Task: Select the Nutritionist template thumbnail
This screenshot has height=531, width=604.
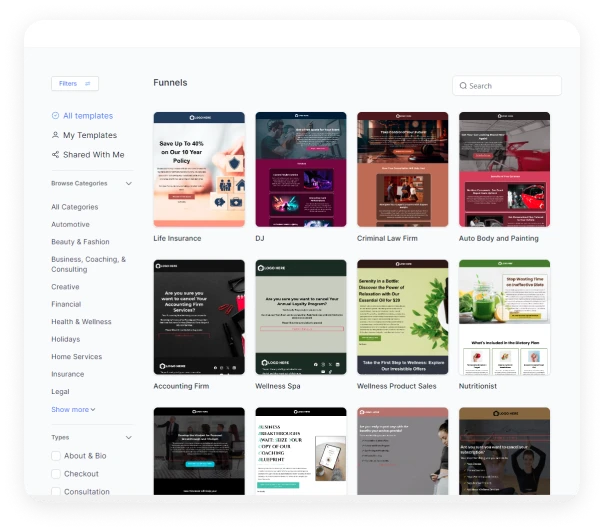Action: pos(504,317)
